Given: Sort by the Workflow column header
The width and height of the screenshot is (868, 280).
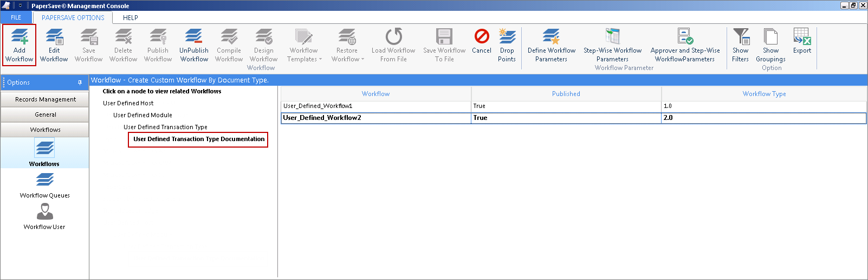Looking at the screenshot, I should pos(376,94).
